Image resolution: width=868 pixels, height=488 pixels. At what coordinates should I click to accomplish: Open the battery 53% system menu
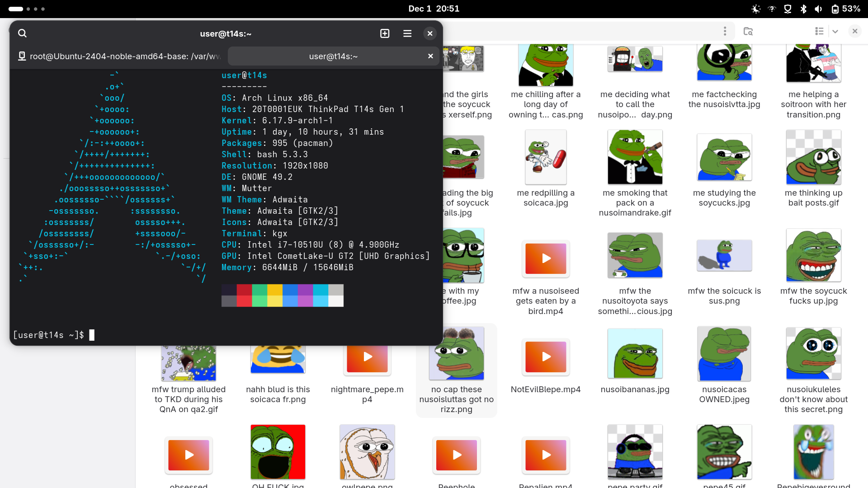(x=845, y=9)
